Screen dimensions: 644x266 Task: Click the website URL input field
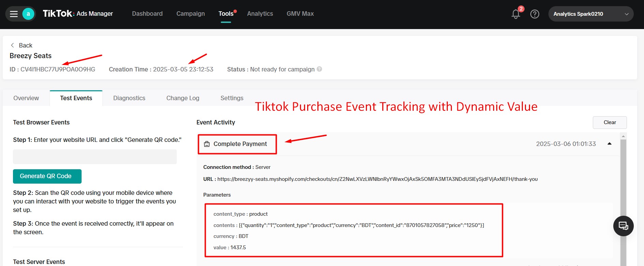(x=95, y=157)
